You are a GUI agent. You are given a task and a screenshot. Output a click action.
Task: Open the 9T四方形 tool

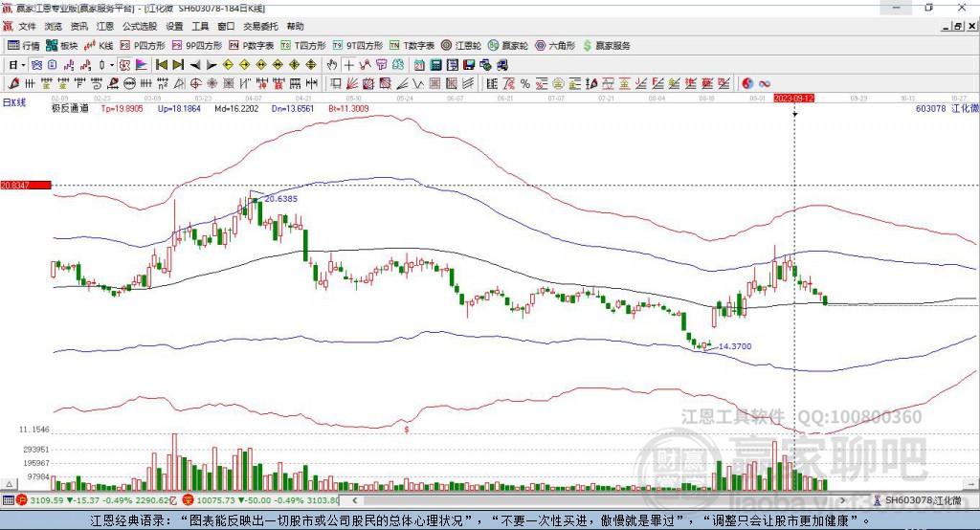click(358, 46)
